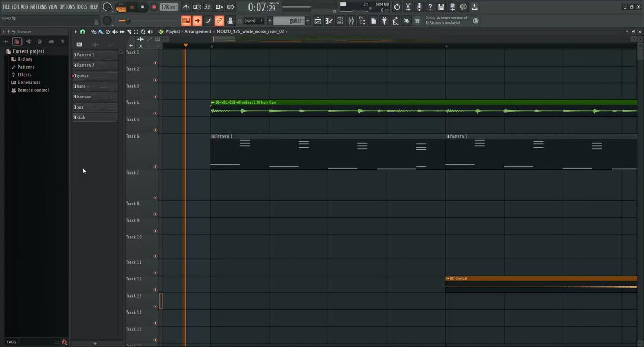Viewport: 644px width, 347px height.
Task: Click the 128.000 tempo field
Action: (x=169, y=8)
